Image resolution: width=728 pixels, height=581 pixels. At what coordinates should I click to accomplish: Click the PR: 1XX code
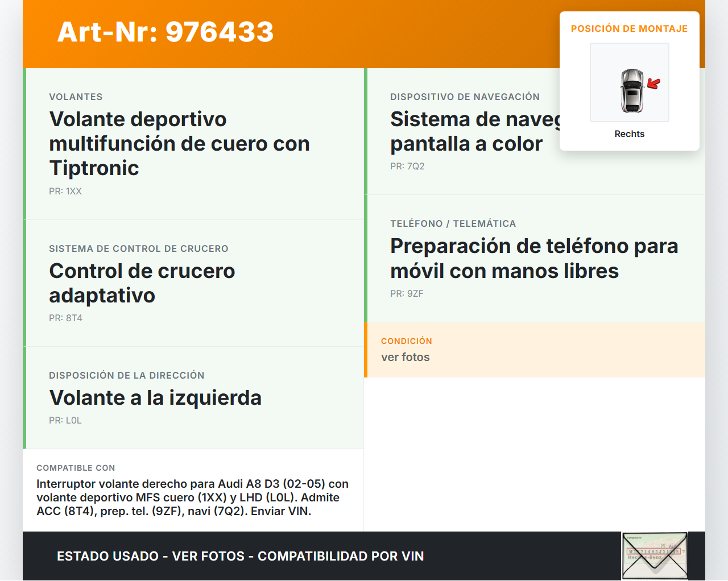[65, 191]
